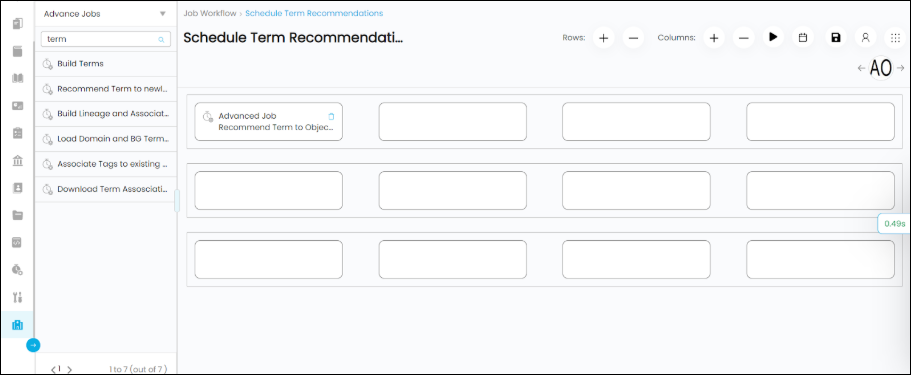Add a row with the plus button
The height and width of the screenshot is (375, 911).
(x=603, y=38)
